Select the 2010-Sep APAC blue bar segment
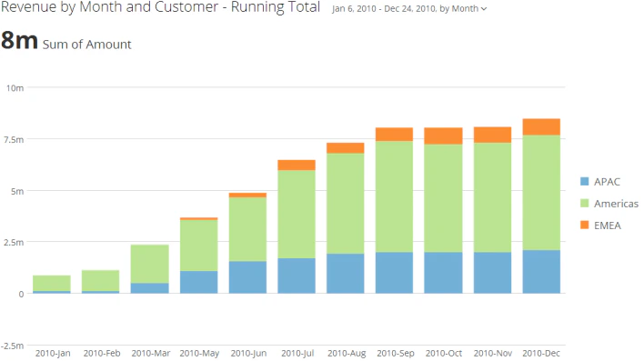The image size is (644, 361). [x=394, y=273]
